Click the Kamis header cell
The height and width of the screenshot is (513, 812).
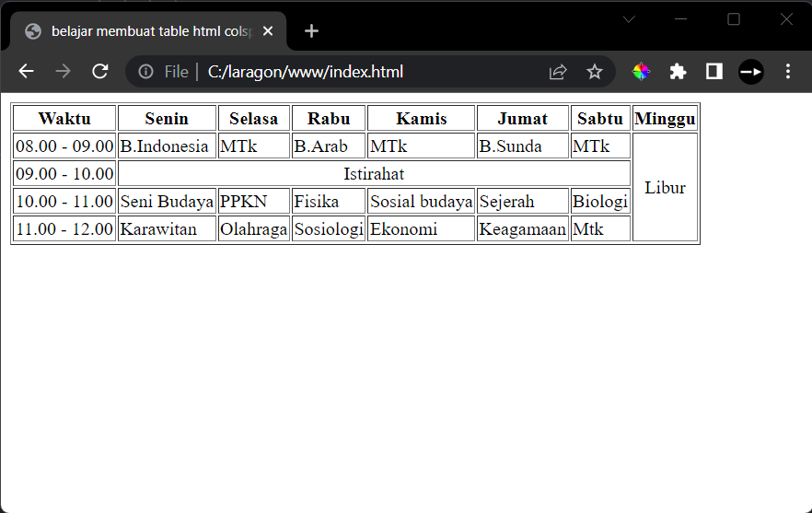(421, 118)
